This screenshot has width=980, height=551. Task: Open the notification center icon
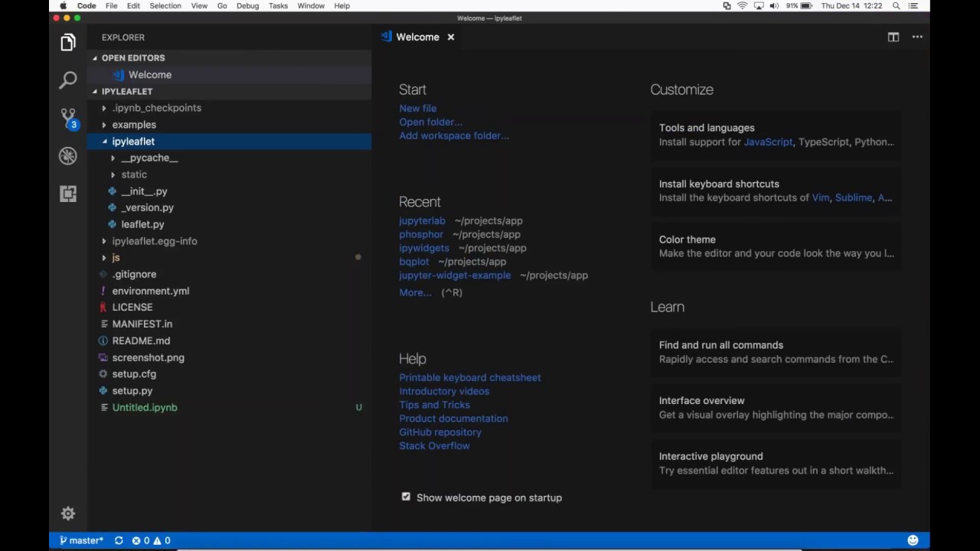(913, 5)
